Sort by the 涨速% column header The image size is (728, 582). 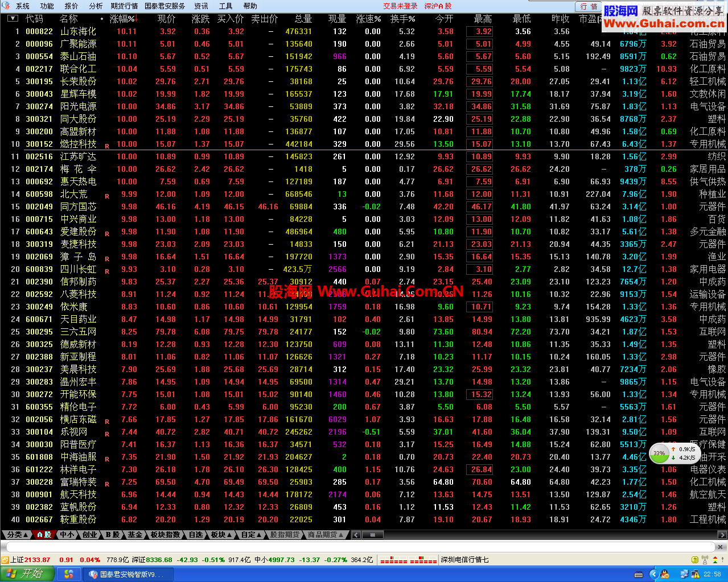[x=368, y=19]
